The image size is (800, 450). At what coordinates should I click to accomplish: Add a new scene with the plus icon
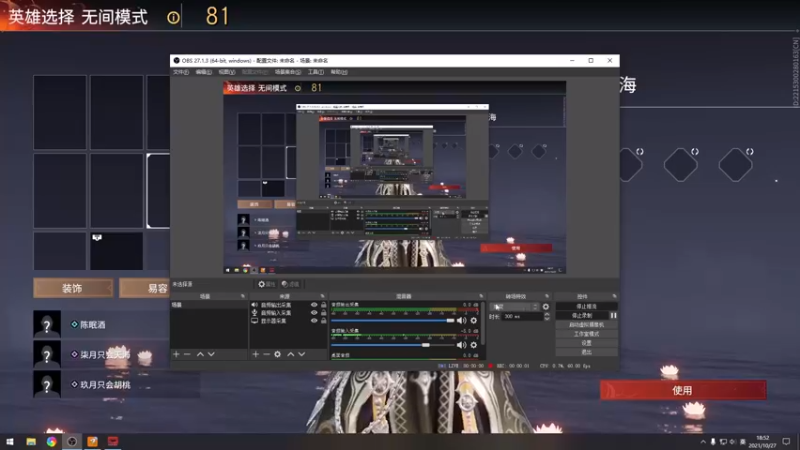[176, 354]
